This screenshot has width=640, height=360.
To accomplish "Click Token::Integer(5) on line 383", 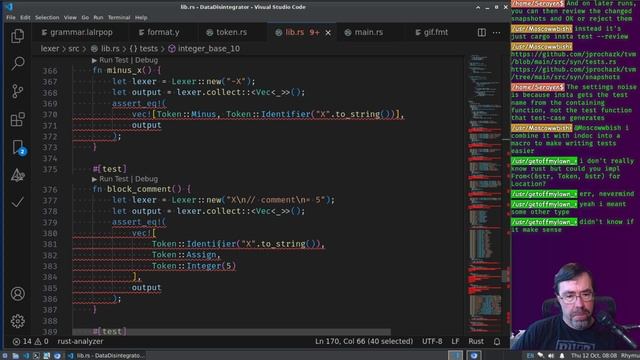I will pos(194,266).
